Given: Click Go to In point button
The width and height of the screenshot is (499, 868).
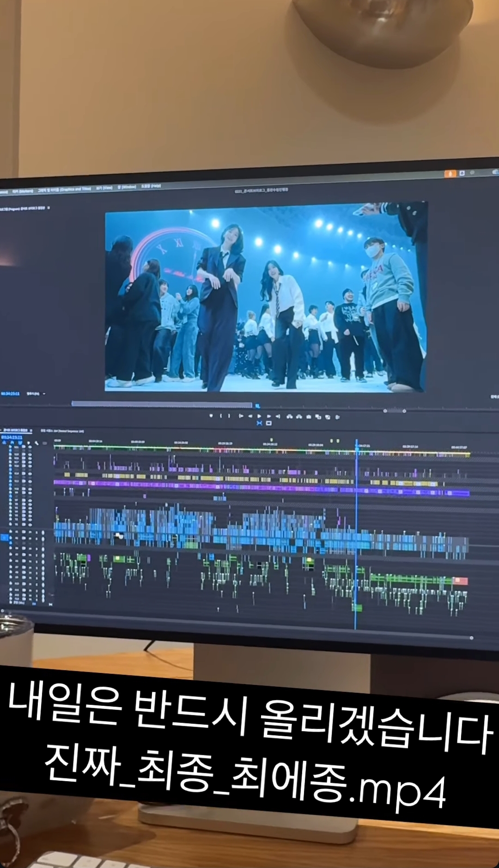Looking at the screenshot, I should tap(241, 416).
